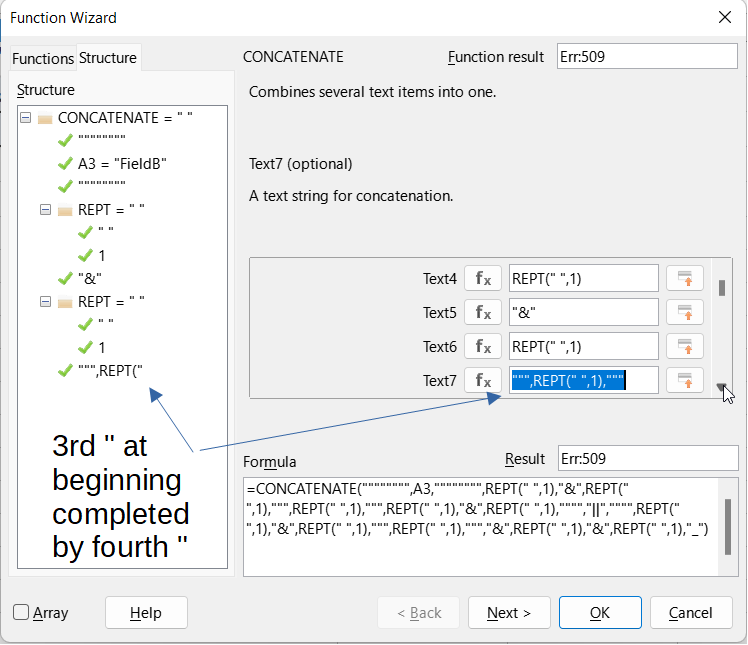The image size is (748, 645).
Task: Click the shrink icon for Text4
Action: 685,278
